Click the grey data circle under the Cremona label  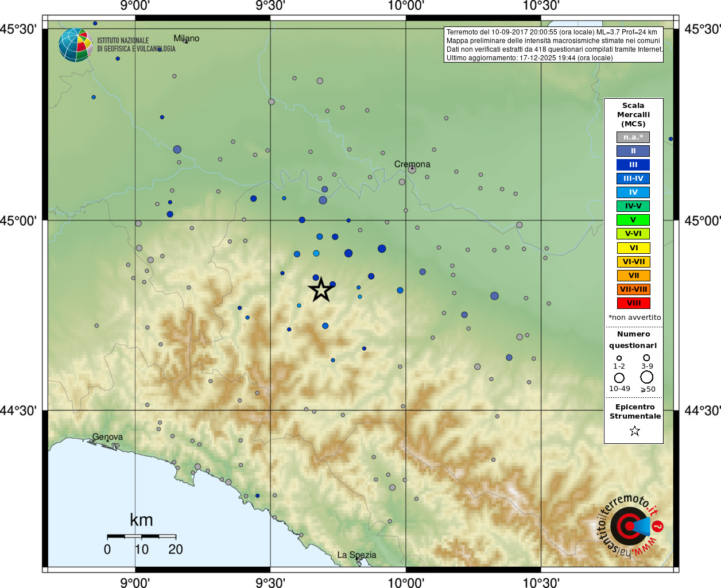412,169
